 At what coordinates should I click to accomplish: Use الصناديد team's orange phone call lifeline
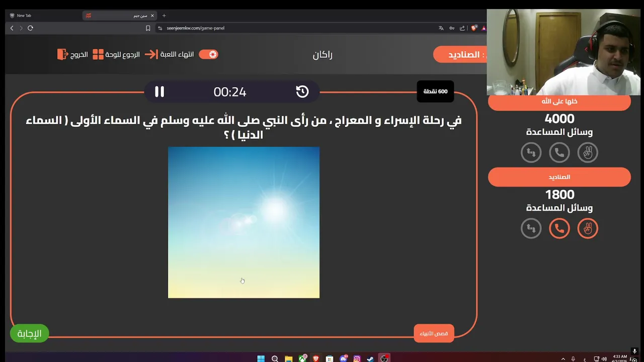(559, 228)
